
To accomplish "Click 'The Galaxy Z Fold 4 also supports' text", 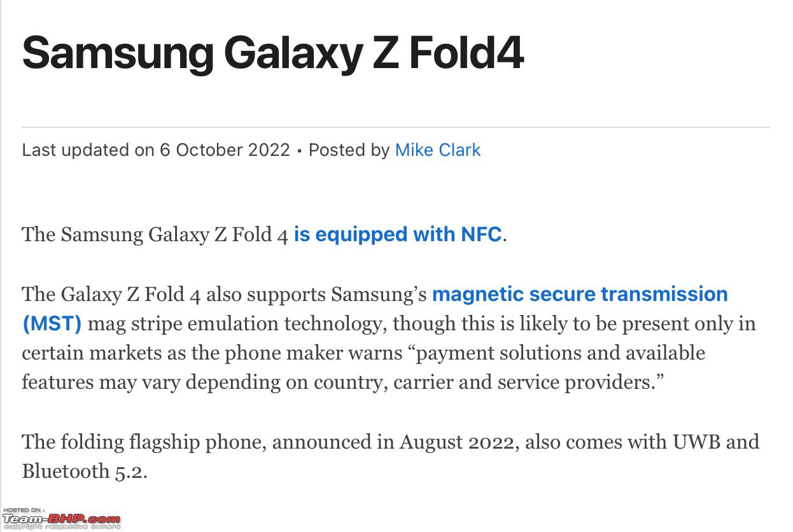I will tap(174, 295).
